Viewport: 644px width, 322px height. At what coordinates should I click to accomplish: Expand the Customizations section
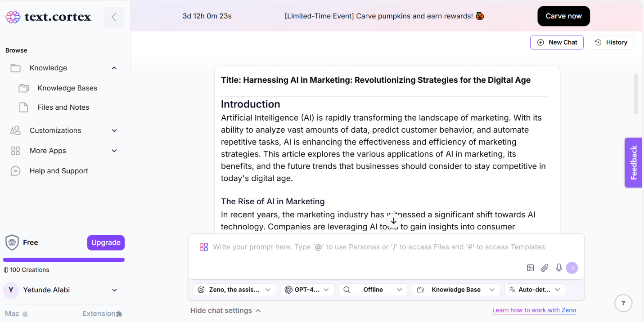click(x=114, y=130)
